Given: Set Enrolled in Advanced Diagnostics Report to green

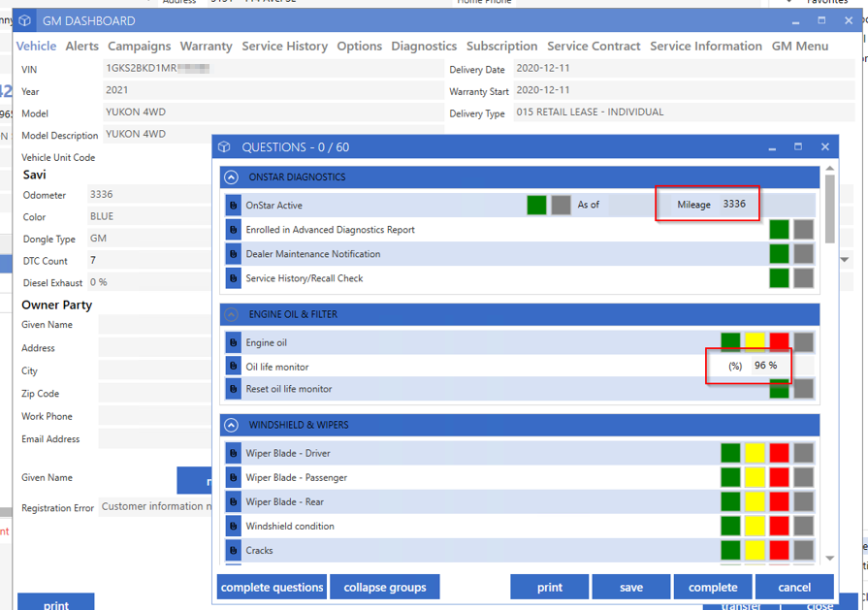Looking at the screenshot, I should 779,229.
